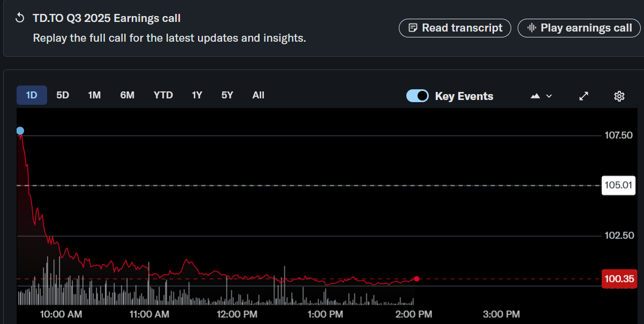Click the 100.35 current price label
The height and width of the screenshot is (324, 644).
point(619,279)
